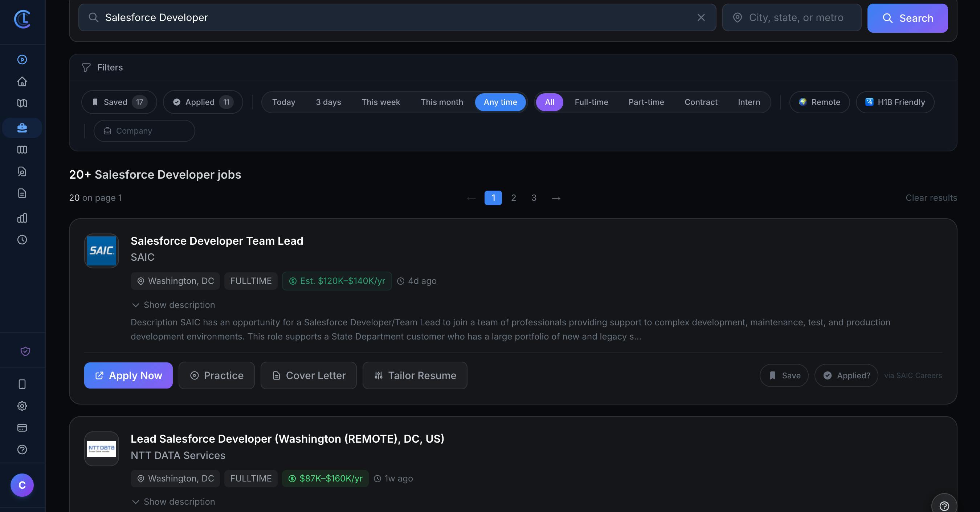Go to results page 1
This screenshot has height=512, width=980.
pos(493,198)
